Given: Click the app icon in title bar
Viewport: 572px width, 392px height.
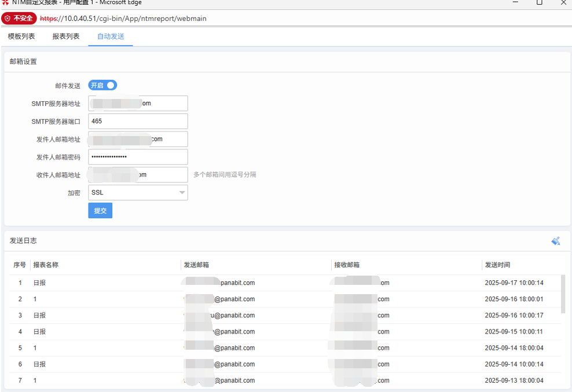Looking at the screenshot, I should click(5, 2).
